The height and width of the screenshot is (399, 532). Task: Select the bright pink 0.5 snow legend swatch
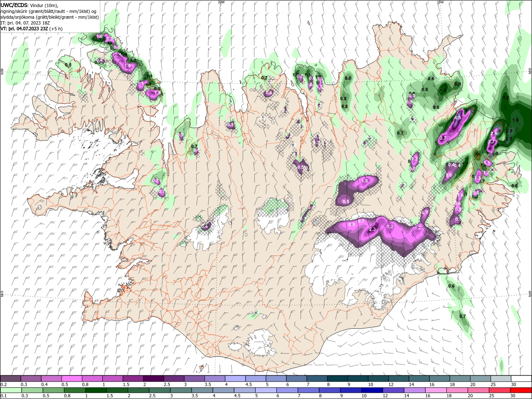coord(72,379)
